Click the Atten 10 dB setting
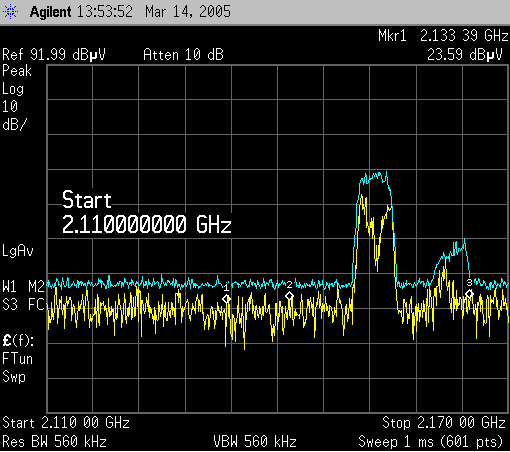 click(183, 55)
